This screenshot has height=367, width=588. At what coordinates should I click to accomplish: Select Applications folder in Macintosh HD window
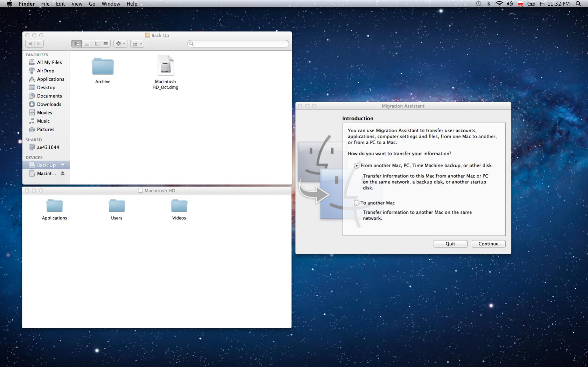[54, 210]
